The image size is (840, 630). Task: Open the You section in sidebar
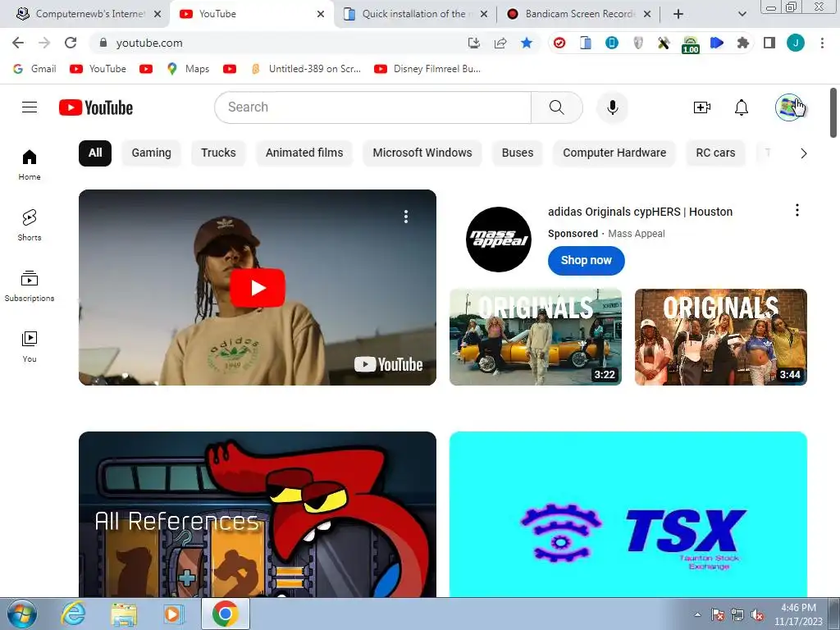click(30, 347)
